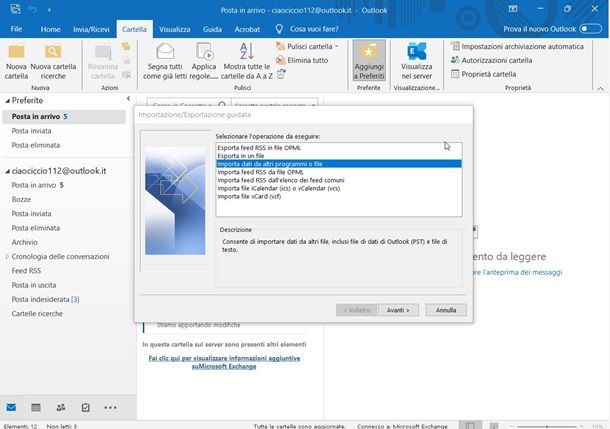Image resolution: width=610 pixels, height=429 pixels.
Task: Open the Acrobat tab
Action: coord(247,29)
